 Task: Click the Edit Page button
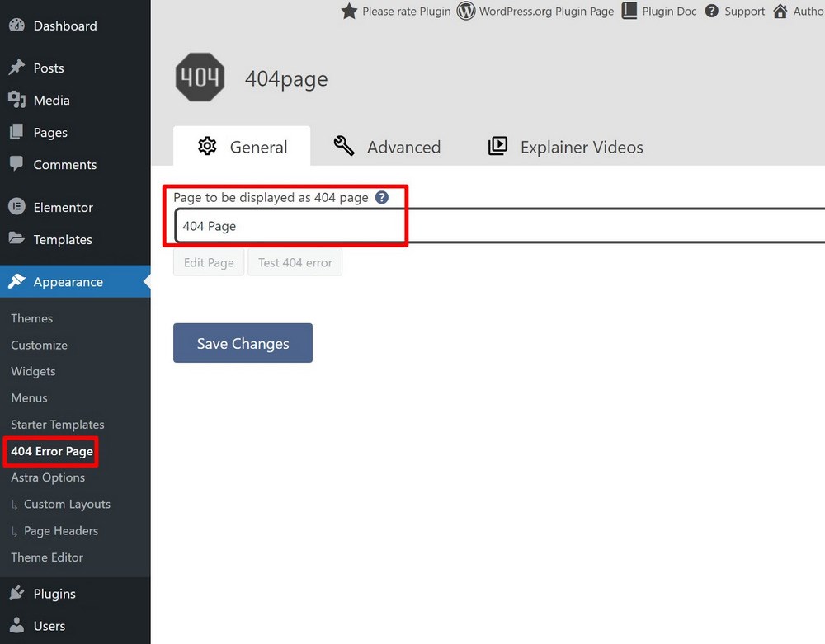[209, 262]
